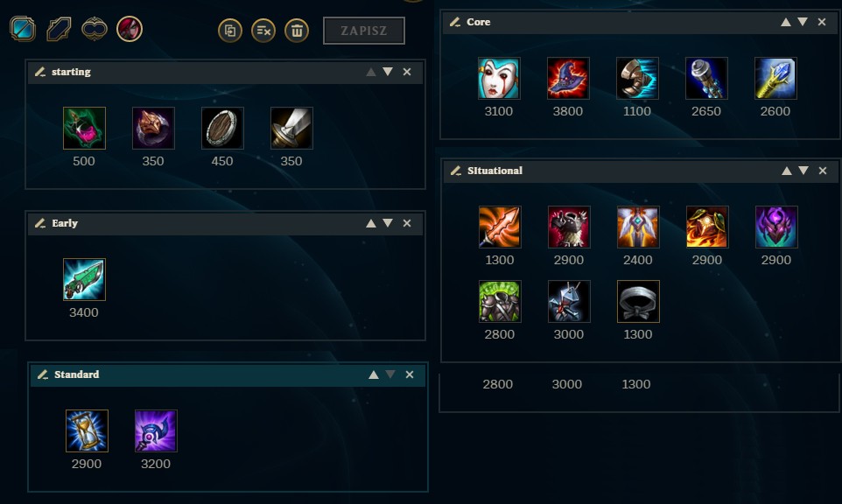Click the trash delete item set icon
Viewport: 842px width, 504px height.
297,30
